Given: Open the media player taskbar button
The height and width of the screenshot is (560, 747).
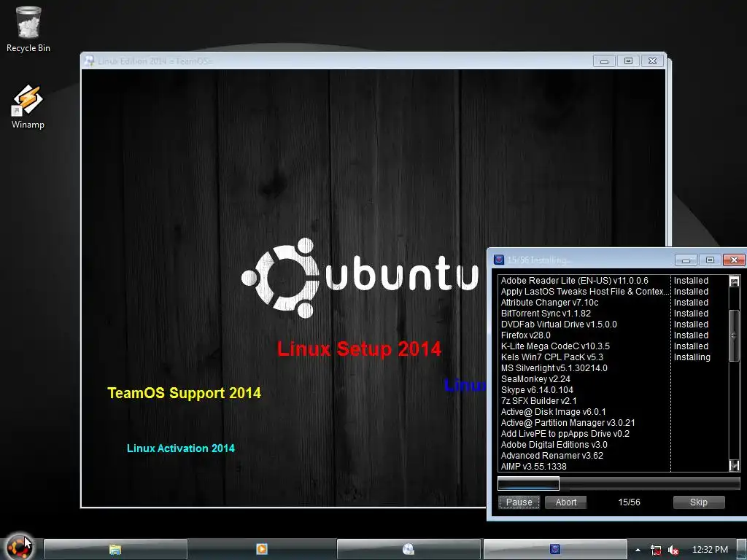Looking at the screenshot, I should click(262, 550).
